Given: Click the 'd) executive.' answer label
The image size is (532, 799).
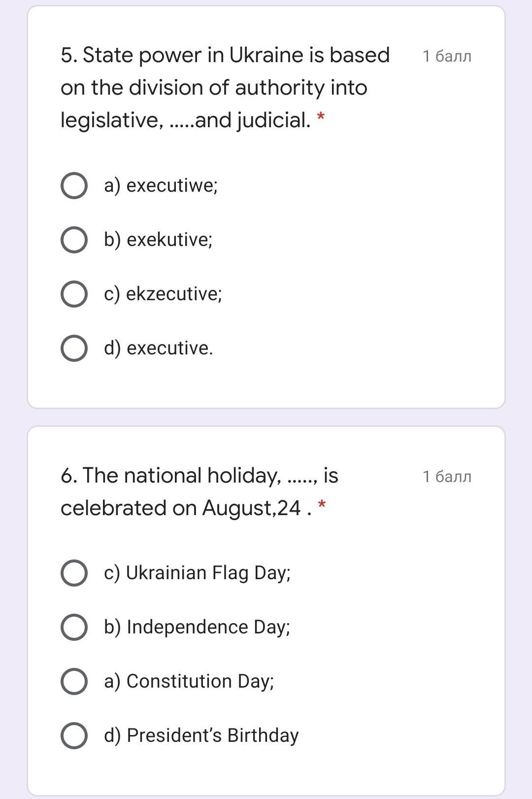Looking at the screenshot, I should coord(159,348).
